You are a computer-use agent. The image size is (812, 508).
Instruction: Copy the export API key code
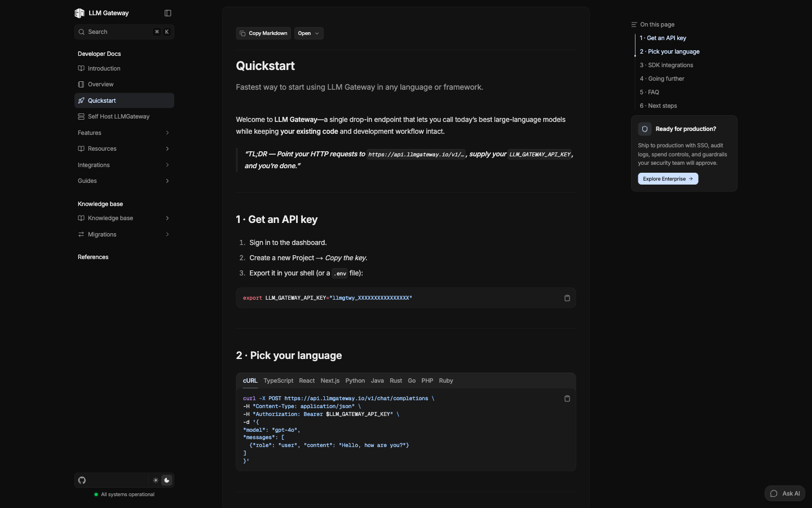tap(567, 298)
